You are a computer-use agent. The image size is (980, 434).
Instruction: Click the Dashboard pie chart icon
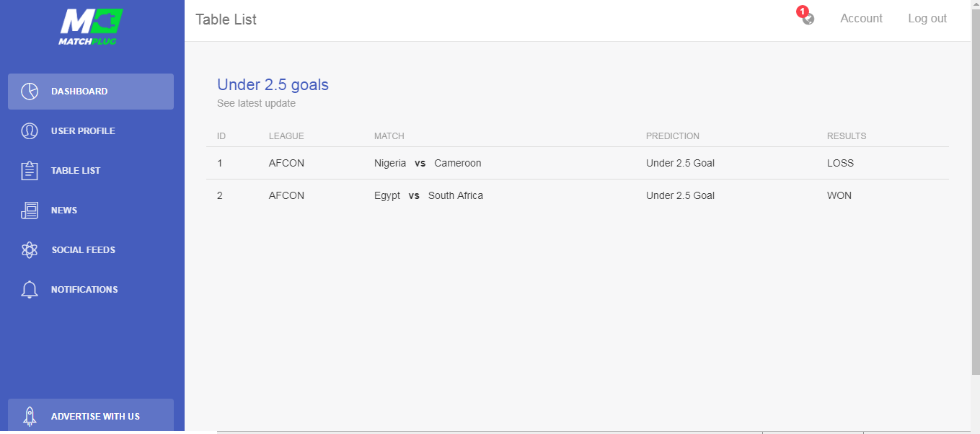coord(30,92)
